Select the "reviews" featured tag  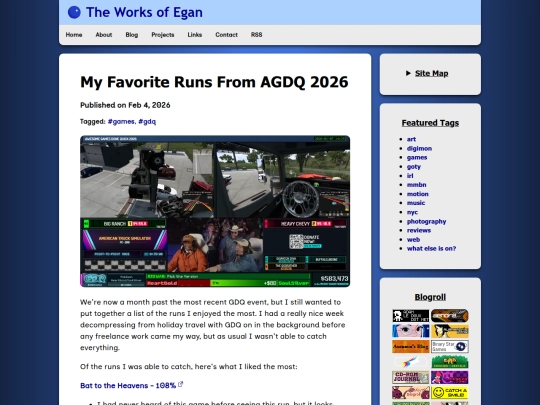419,230
